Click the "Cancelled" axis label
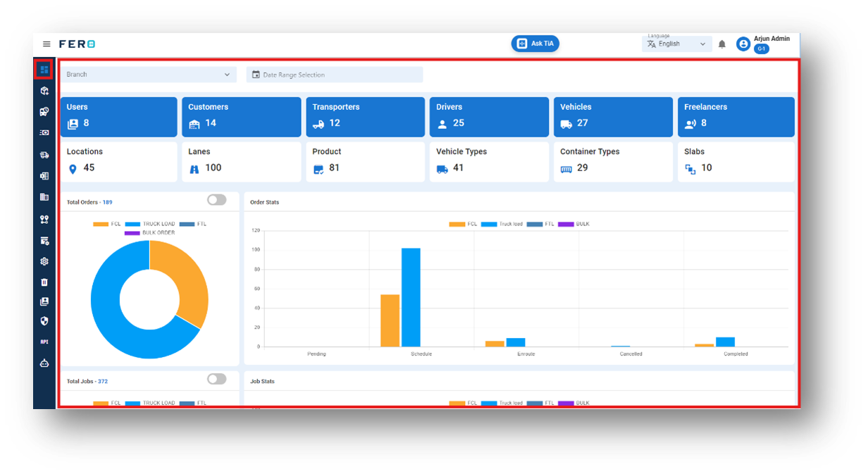This screenshot has height=476, width=868. point(631,353)
